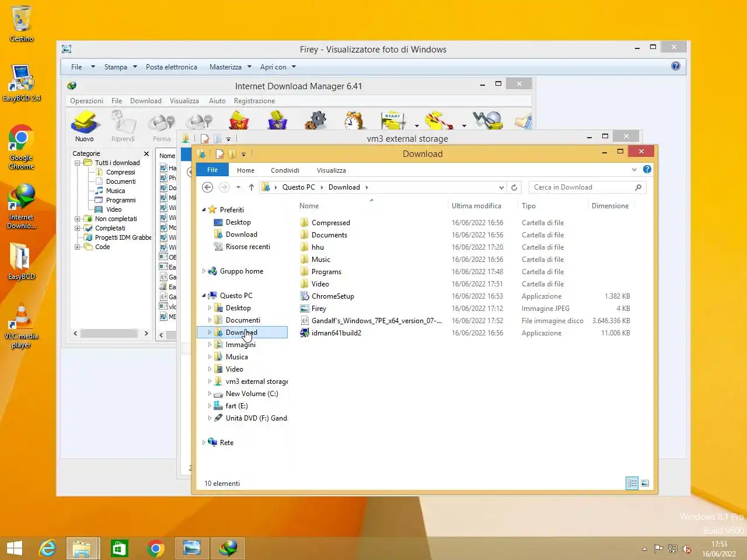This screenshot has height=560, width=747.
Task: Go back with the Explorer back arrow
Action: pyautogui.click(x=208, y=187)
